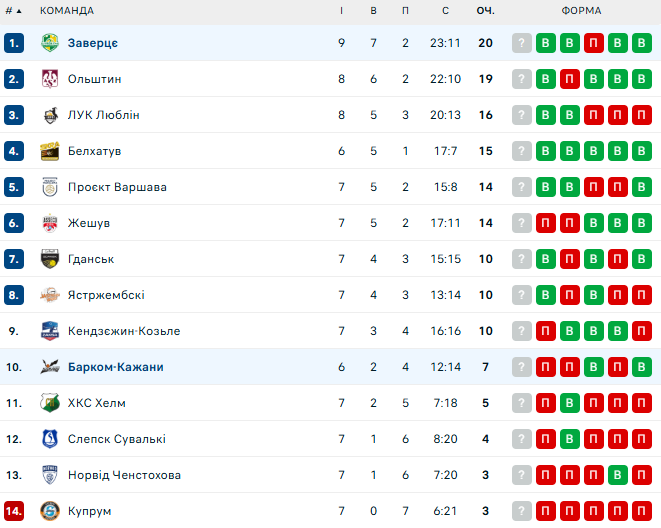Open the Проєкт Варшава team link
Viewport: 661px width, 528px height.
tap(117, 187)
